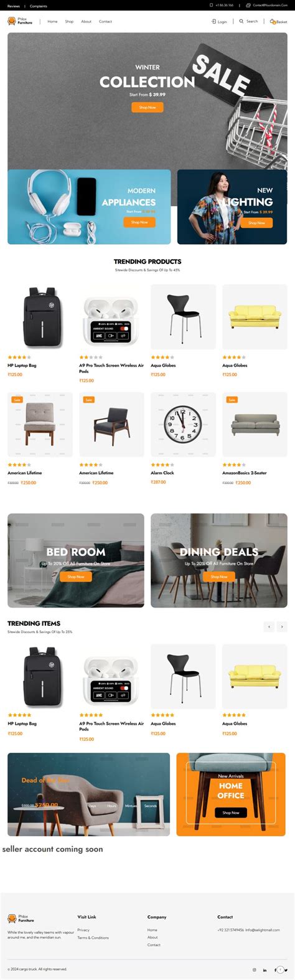Open the Shop menu item

click(69, 21)
